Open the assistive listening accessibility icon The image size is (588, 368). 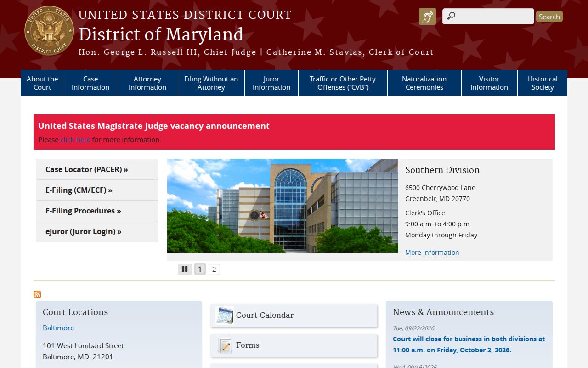[x=427, y=17]
